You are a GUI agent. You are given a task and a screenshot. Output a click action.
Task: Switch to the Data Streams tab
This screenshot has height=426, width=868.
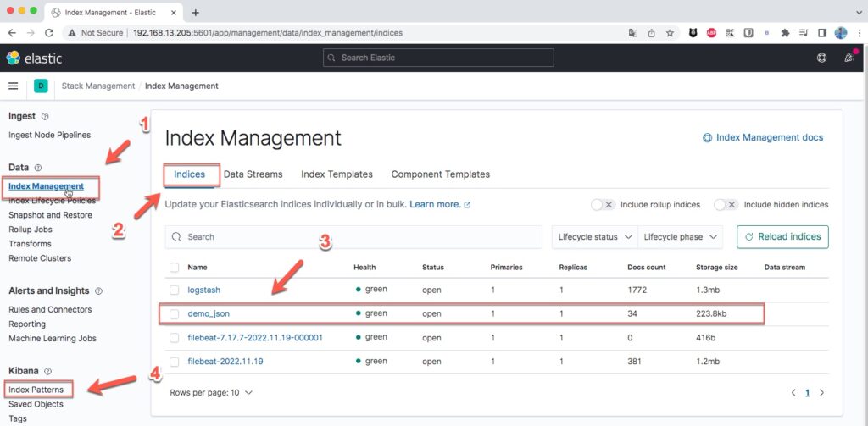(253, 174)
